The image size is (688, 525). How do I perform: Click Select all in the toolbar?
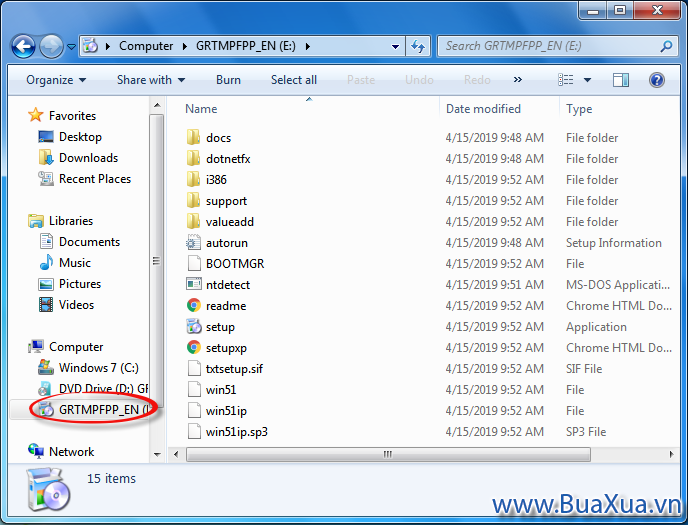(x=294, y=80)
